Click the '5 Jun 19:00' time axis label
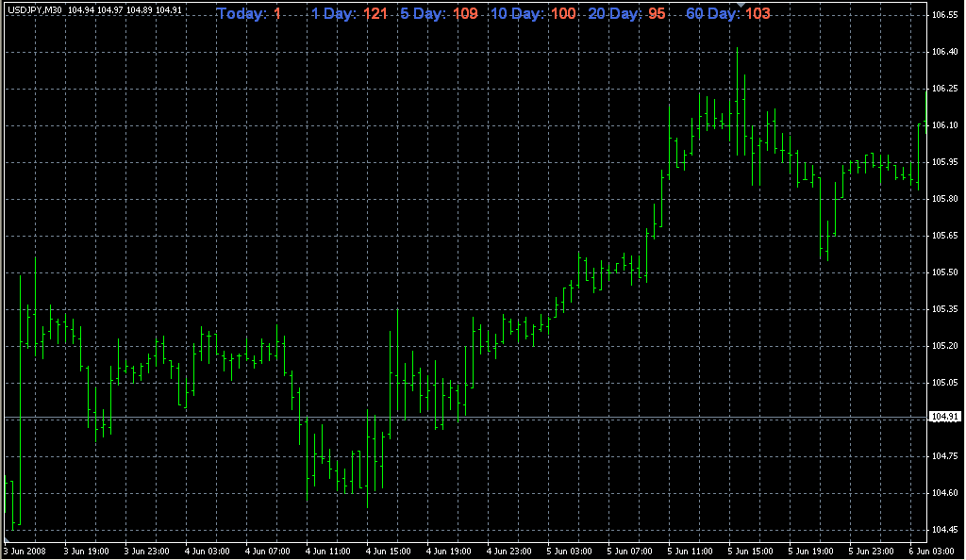Image resolution: width=966 pixels, height=560 pixels. click(x=810, y=552)
